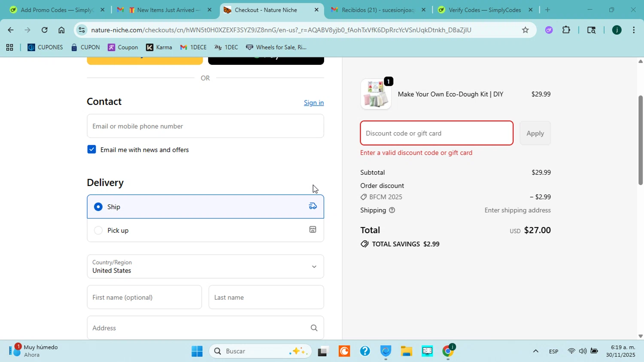Uncheck Email me with news and offers
Image resolution: width=644 pixels, height=362 pixels.
tap(91, 149)
